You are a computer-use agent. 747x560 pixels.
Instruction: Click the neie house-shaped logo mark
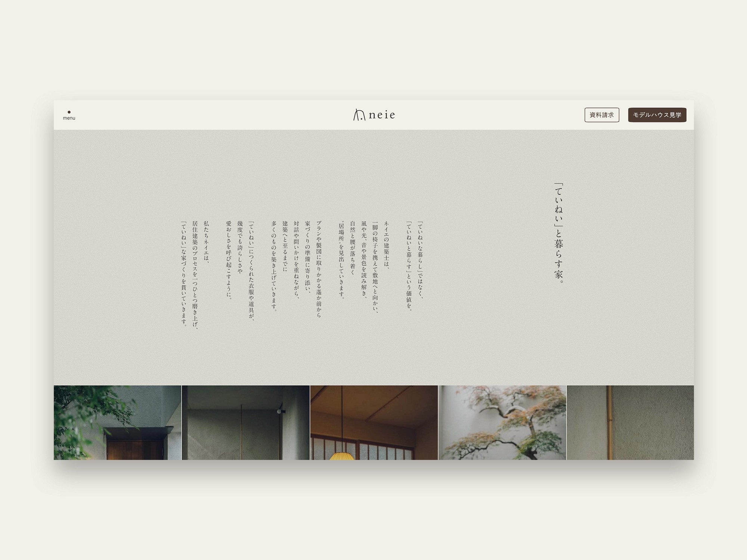coord(359,115)
